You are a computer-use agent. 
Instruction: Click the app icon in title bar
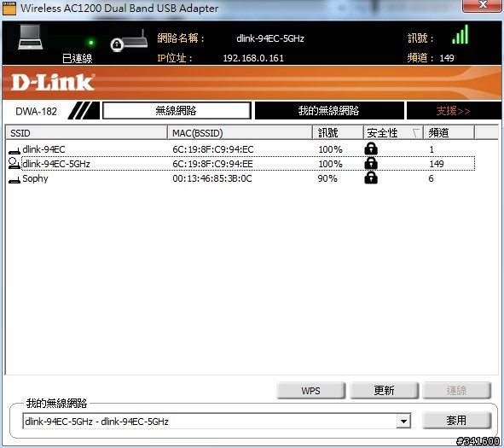pos(9,8)
